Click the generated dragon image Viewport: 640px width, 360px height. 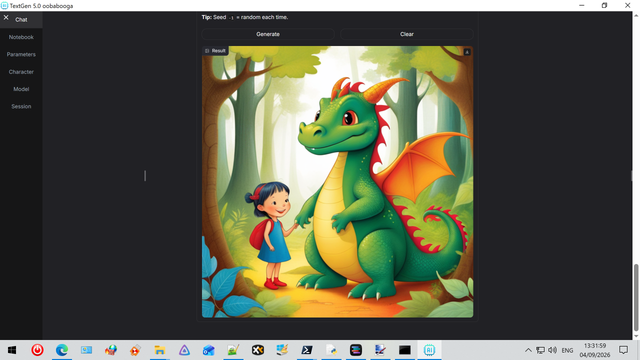(338, 182)
